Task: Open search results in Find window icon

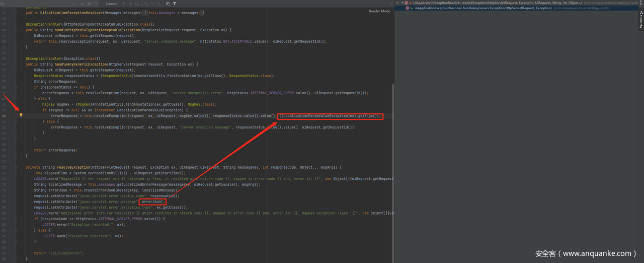Action: click(x=138, y=4)
